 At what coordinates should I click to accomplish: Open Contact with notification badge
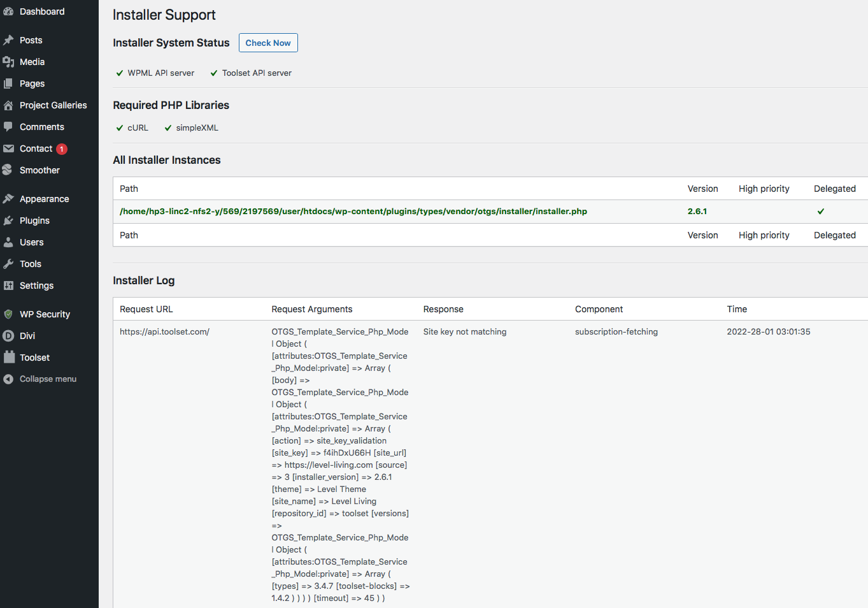[x=36, y=148]
